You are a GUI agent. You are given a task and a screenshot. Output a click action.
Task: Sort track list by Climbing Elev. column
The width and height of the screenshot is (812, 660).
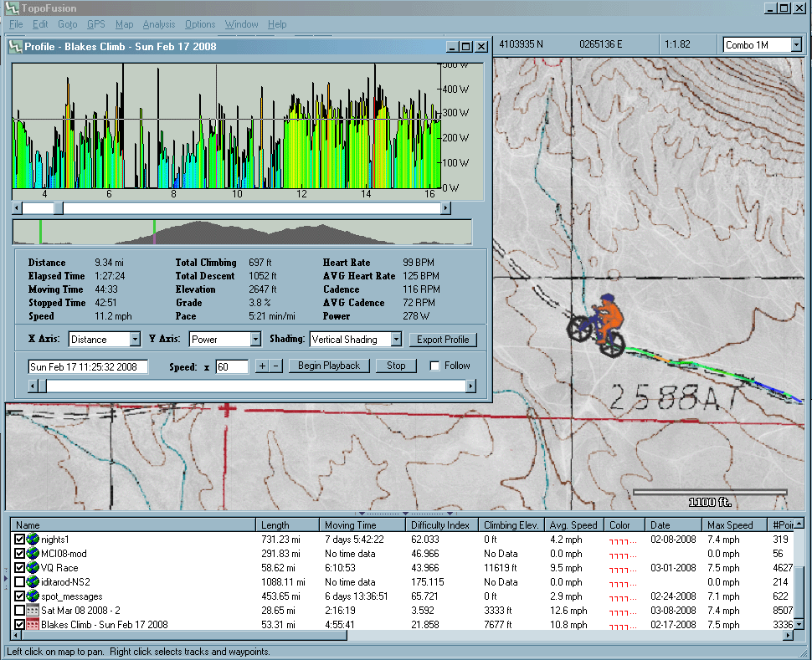(511, 524)
